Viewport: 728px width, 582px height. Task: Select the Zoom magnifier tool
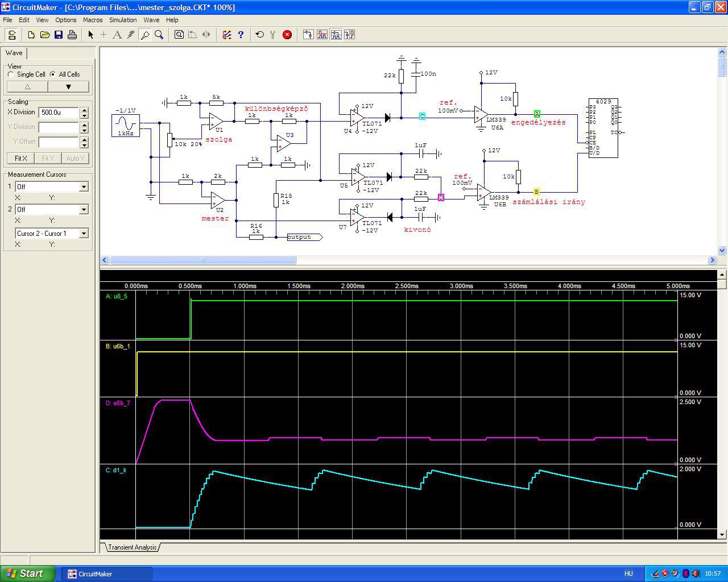pyautogui.click(x=159, y=35)
